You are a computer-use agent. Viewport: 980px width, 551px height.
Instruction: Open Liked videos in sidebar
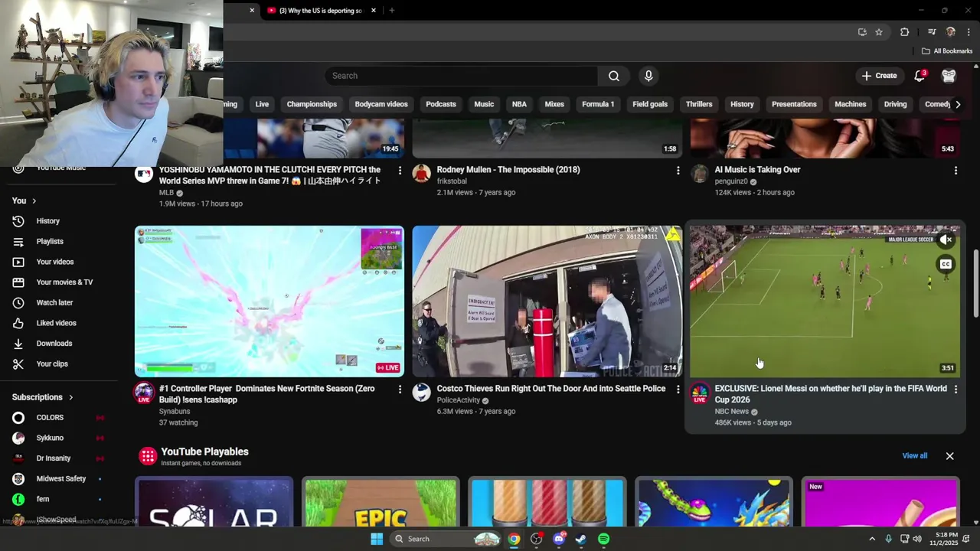pyautogui.click(x=60, y=323)
